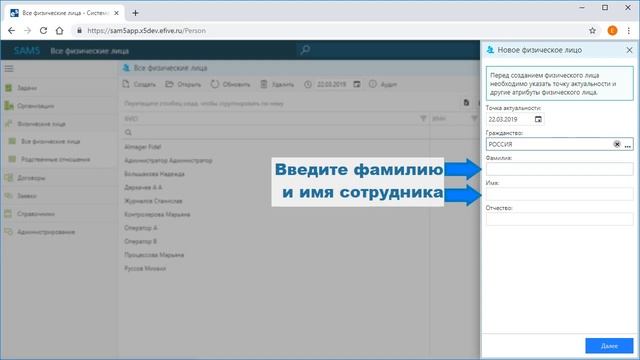
Task: Go forward in the browser
Action: coord(27,31)
